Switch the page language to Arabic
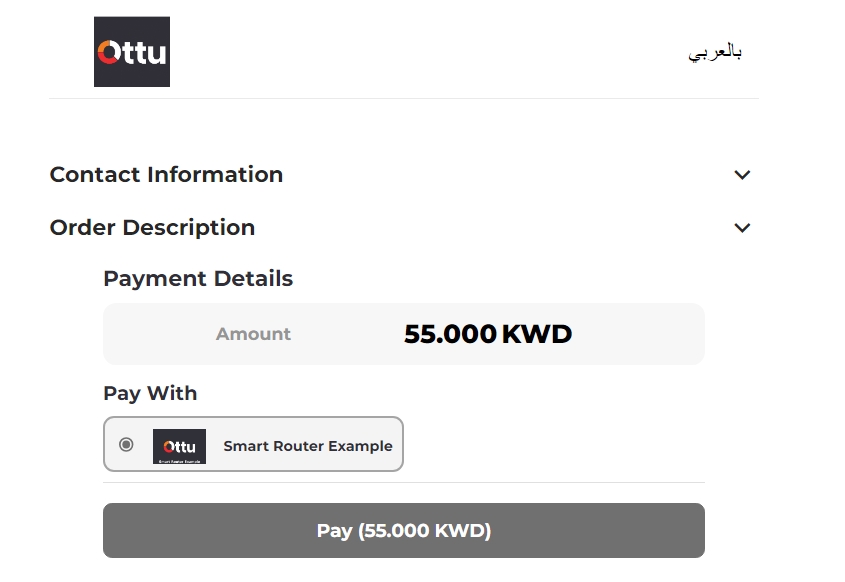 click(x=715, y=52)
